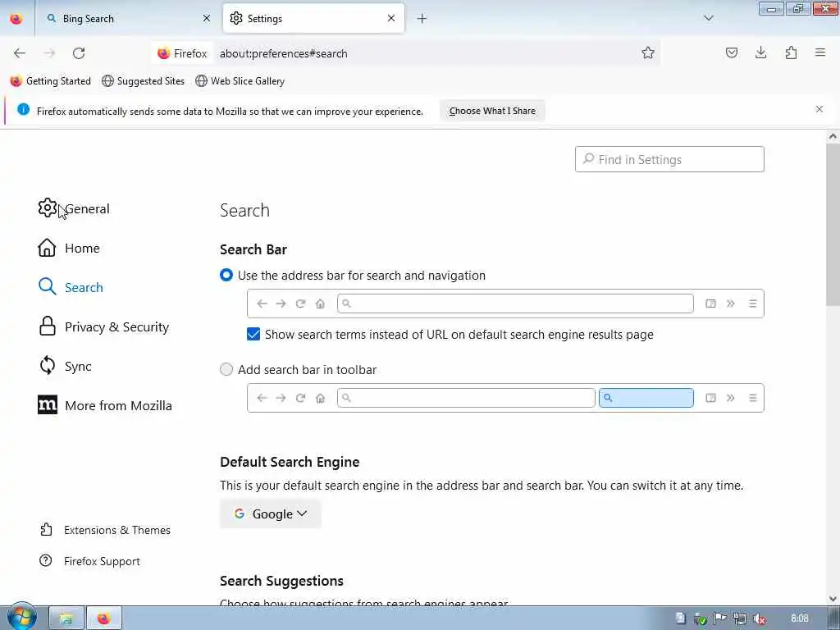Click the Search Suggestions heading

point(282,581)
